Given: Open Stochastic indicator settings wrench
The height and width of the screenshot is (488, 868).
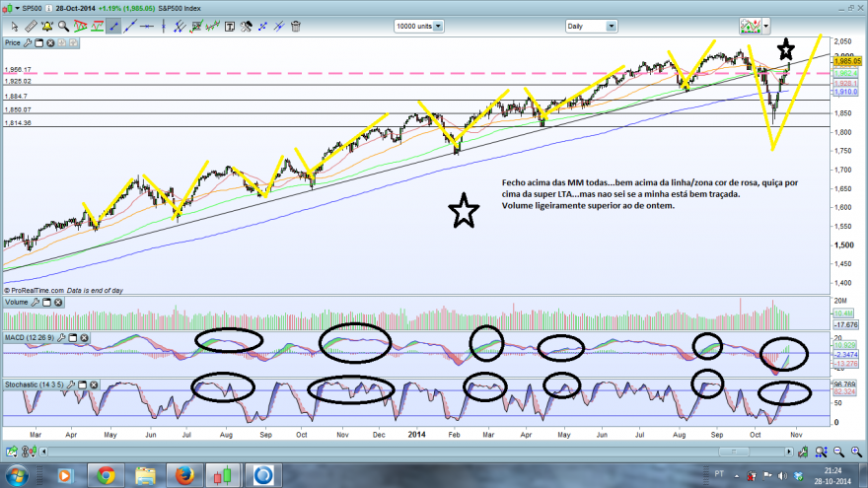Looking at the screenshot, I should pos(71,384).
